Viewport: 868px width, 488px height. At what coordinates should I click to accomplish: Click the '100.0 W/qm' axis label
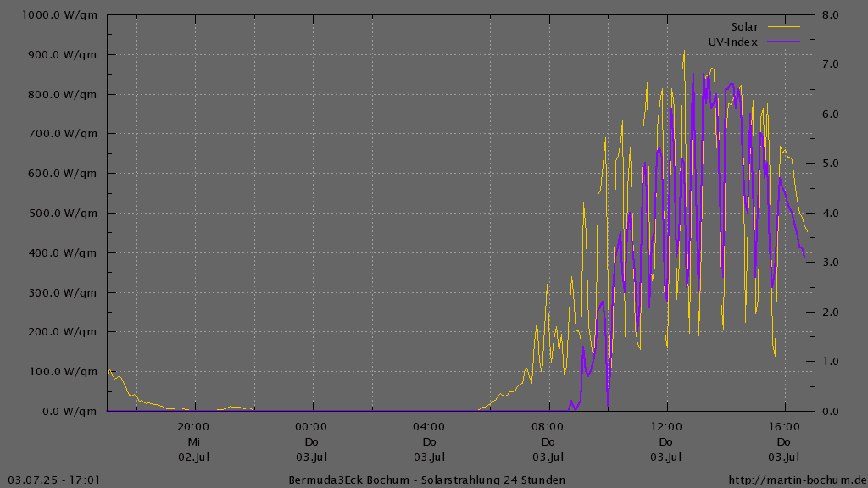[63, 372]
